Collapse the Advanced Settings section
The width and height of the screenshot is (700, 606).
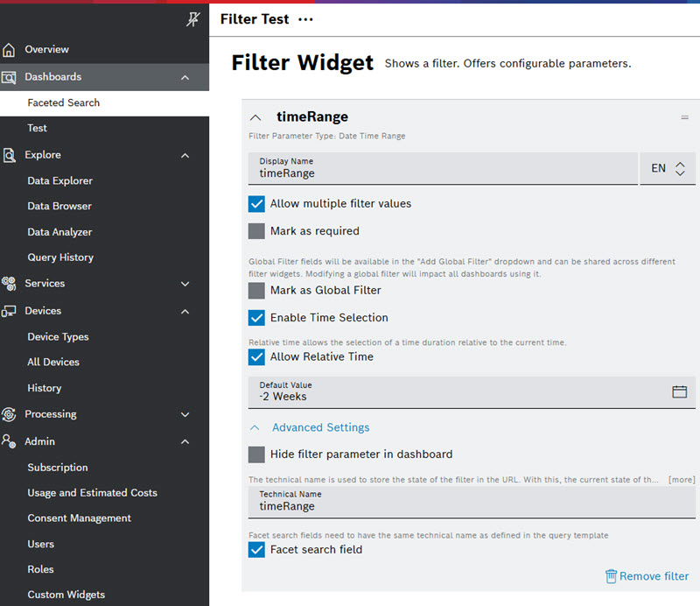coord(255,428)
